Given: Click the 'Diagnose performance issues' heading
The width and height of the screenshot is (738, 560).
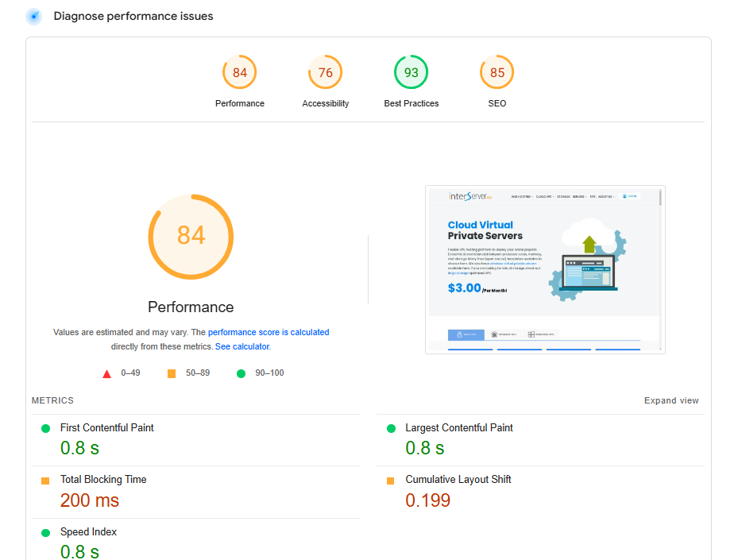Looking at the screenshot, I should (x=133, y=16).
